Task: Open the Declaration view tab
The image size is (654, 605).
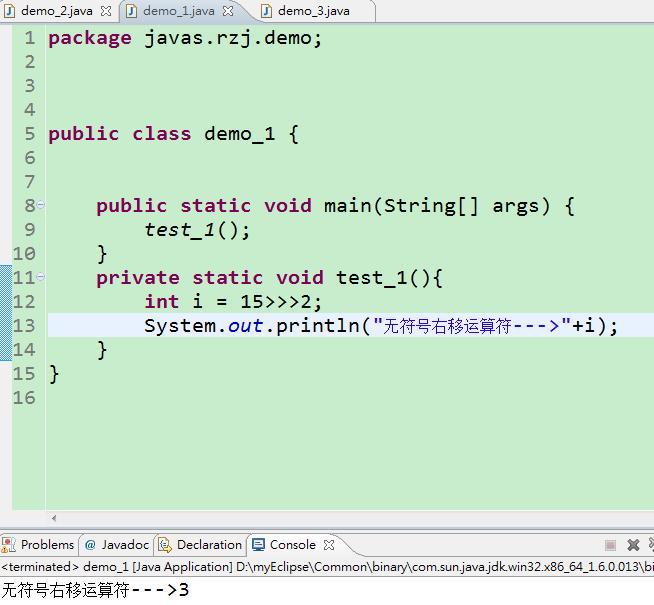Action: coord(208,545)
